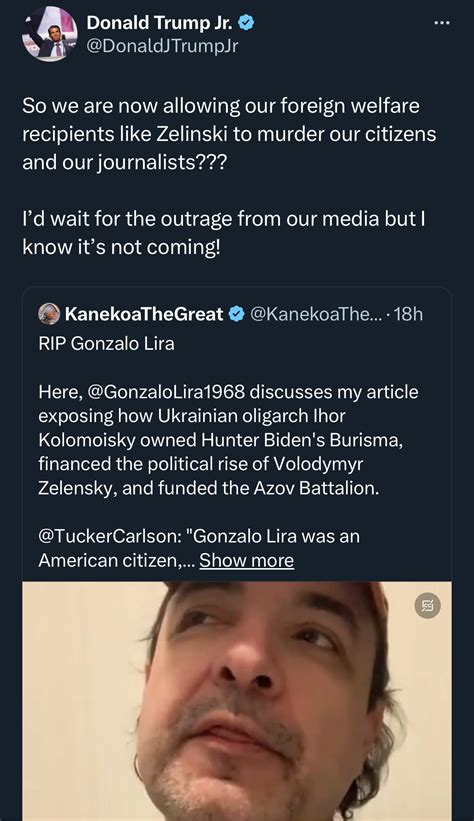474x821 pixels.
Task: Click the "Gonzalo Lira was an American citizen" quote
Action: 199,548
